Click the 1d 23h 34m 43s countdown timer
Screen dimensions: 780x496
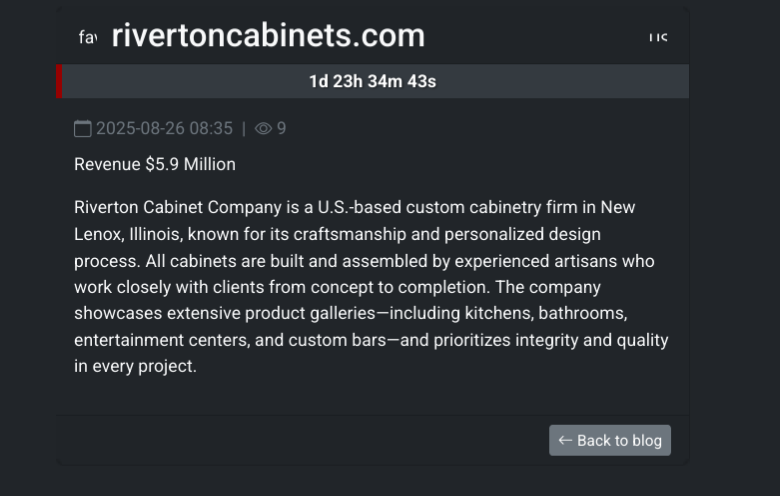click(x=372, y=82)
